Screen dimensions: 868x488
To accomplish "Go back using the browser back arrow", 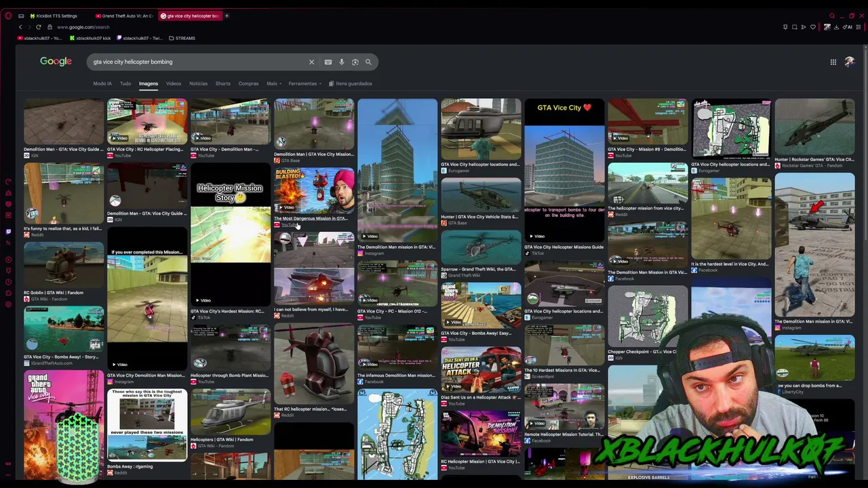I will pos(20,27).
